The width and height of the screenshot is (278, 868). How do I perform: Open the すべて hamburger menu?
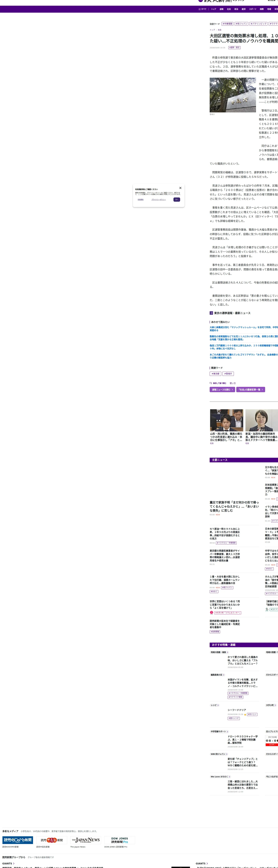click(x=202, y=9)
